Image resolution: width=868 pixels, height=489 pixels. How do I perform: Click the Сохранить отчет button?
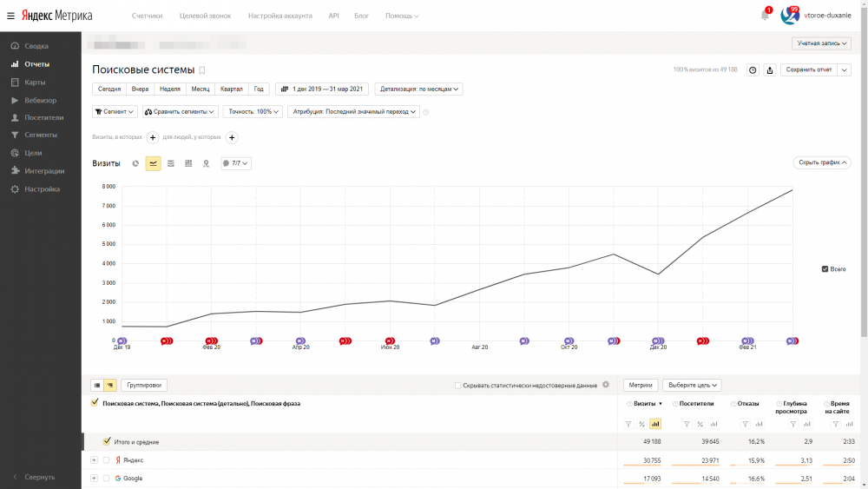click(807, 70)
